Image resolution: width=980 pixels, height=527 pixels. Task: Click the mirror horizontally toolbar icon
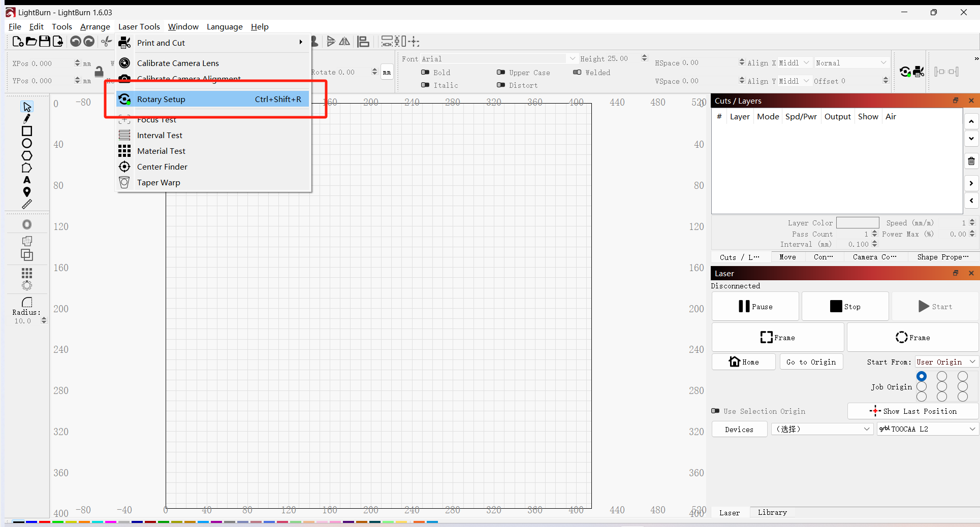(x=344, y=42)
